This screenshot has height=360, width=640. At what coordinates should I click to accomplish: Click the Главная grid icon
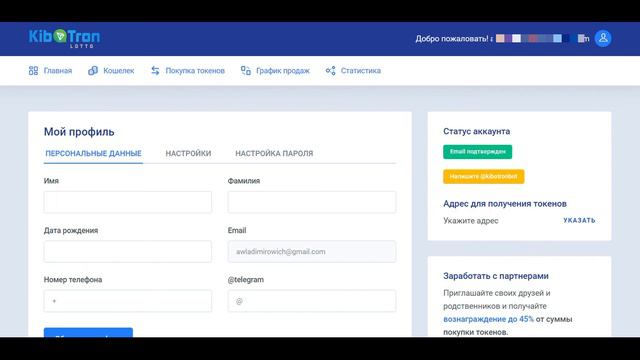33,71
